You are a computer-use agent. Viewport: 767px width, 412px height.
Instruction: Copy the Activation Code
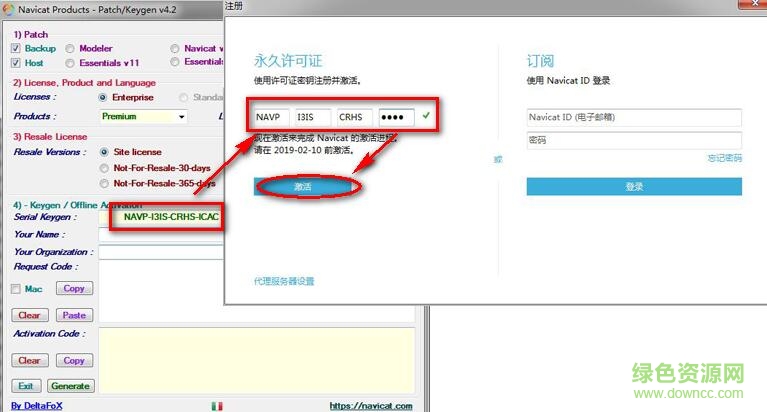pyautogui.click(x=74, y=361)
